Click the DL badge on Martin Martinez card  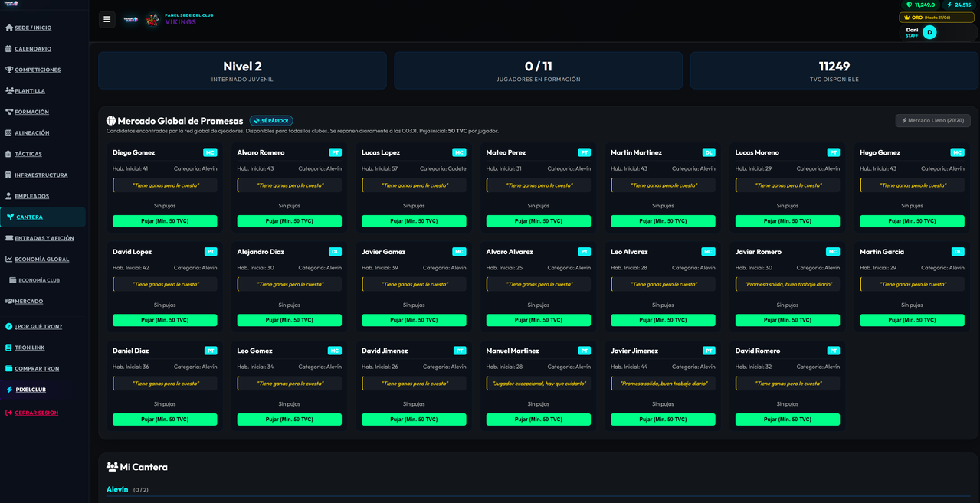(709, 152)
